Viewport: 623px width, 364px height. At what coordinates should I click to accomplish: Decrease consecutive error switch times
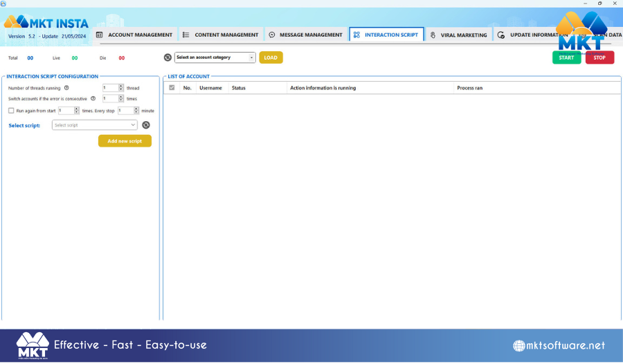point(120,100)
